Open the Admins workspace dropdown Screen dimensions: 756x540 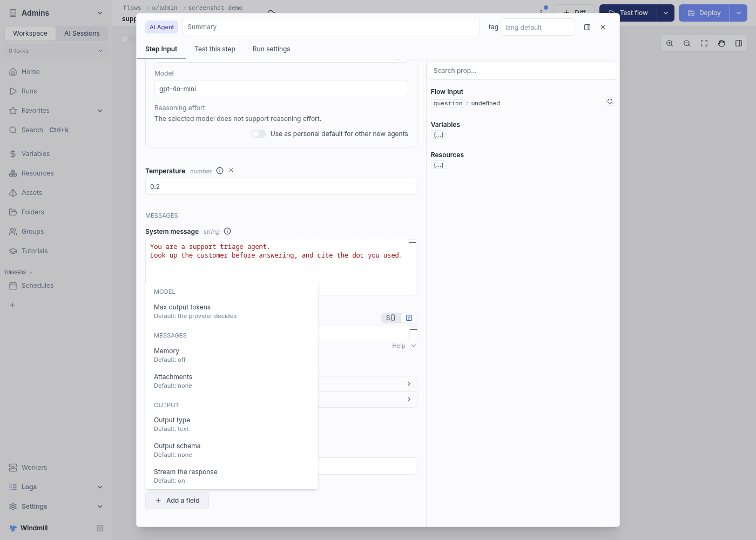56,13
